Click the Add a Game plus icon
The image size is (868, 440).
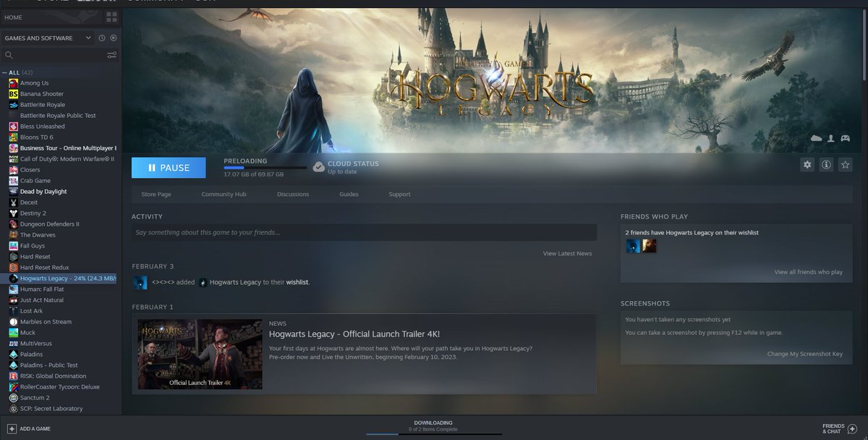(12, 428)
